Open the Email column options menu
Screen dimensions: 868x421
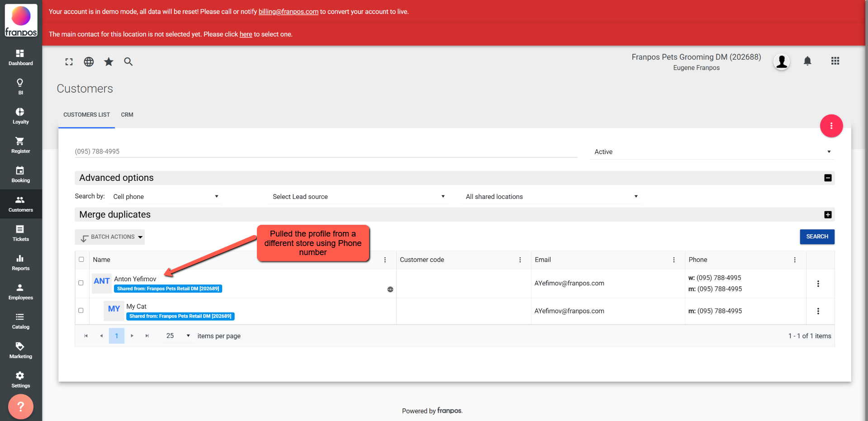674,260
